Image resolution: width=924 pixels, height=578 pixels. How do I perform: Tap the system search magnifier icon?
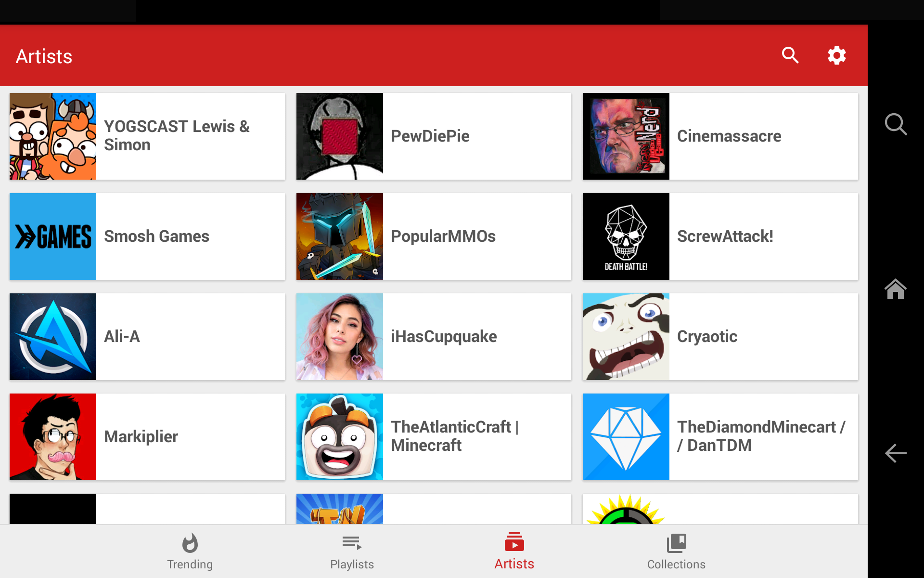click(895, 124)
